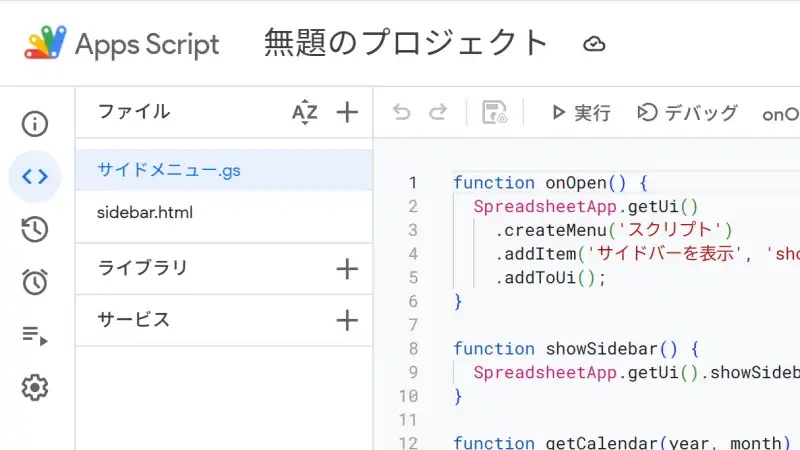This screenshot has height=450, width=800.
Task: Click code line function showSidebar()
Action: coord(576,349)
